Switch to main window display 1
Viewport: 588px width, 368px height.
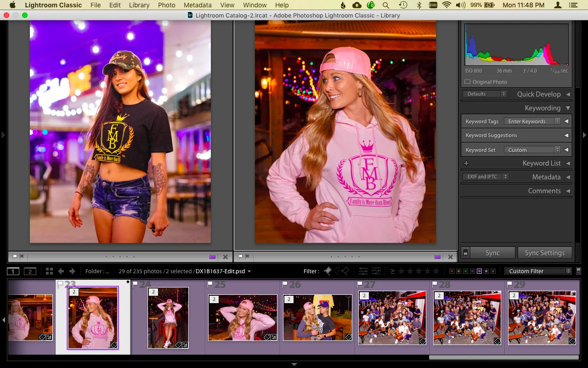pyautogui.click(x=13, y=271)
